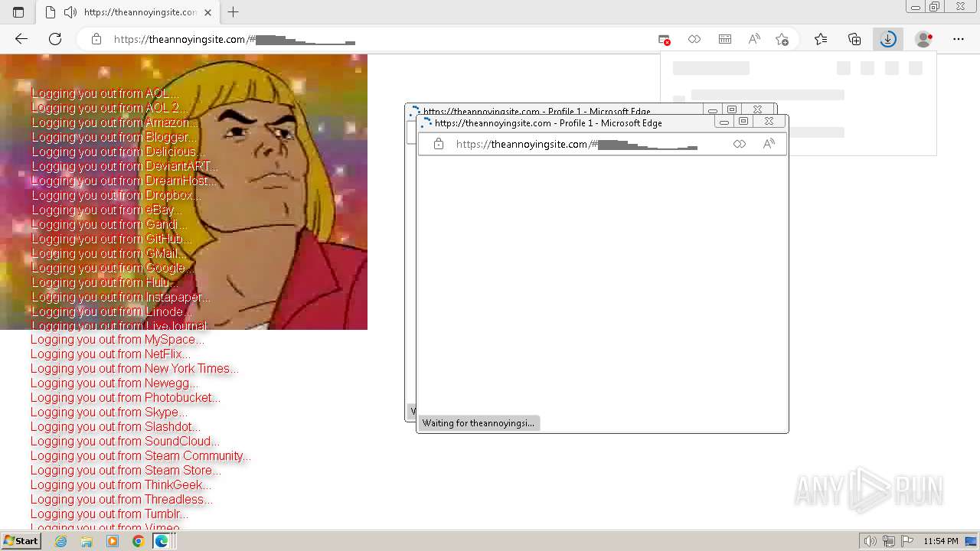Open the Favorites list toolbar icon
Screen dimensions: 980x551
coord(821,39)
